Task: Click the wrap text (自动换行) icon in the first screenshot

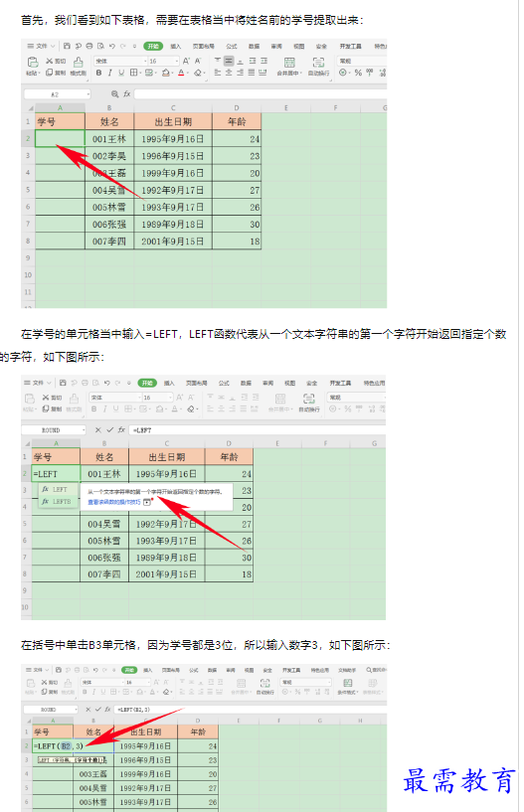Action: pyautogui.click(x=318, y=63)
